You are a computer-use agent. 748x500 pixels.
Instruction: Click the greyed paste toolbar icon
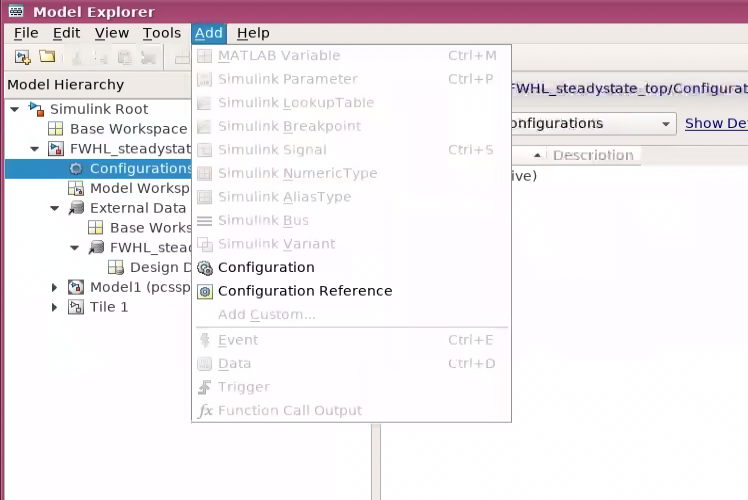125,58
